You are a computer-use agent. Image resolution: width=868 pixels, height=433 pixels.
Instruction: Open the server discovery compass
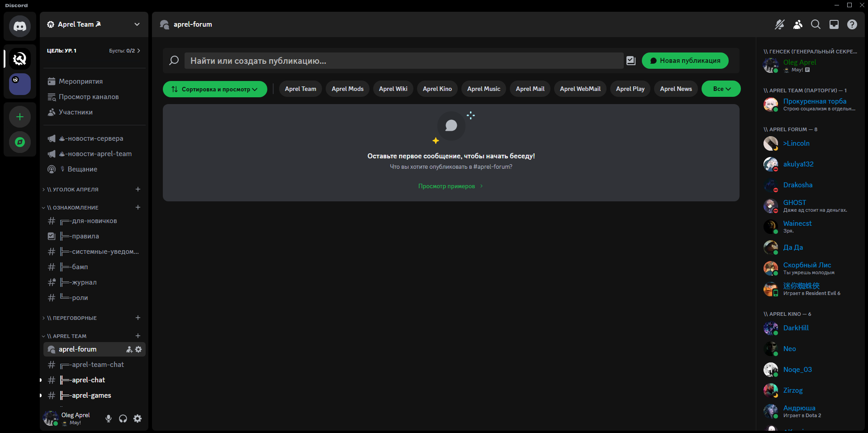(x=20, y=142)
